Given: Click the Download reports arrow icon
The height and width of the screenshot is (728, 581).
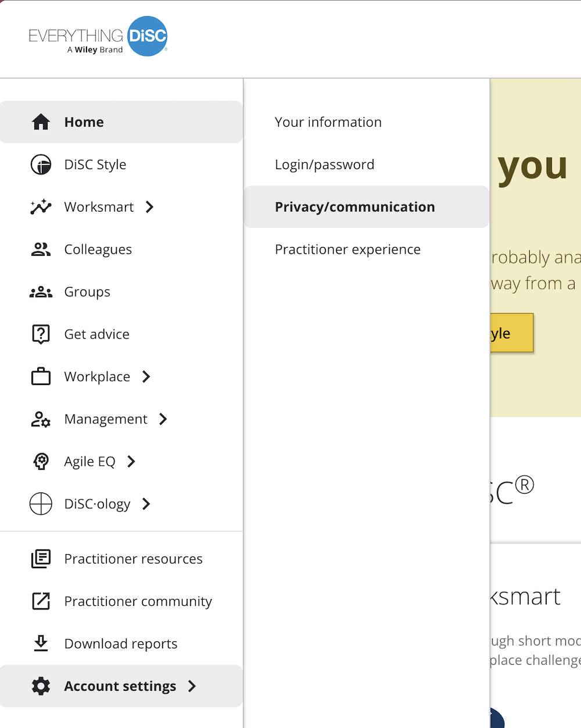Looking at the screenshot, I should (x=41, y=643).
